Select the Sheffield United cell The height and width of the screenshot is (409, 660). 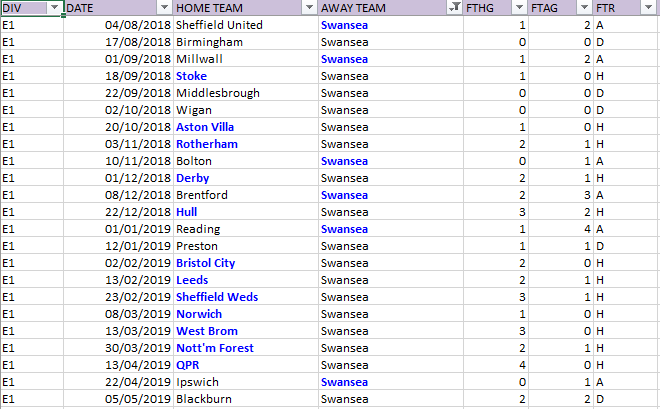coord(245,25)
